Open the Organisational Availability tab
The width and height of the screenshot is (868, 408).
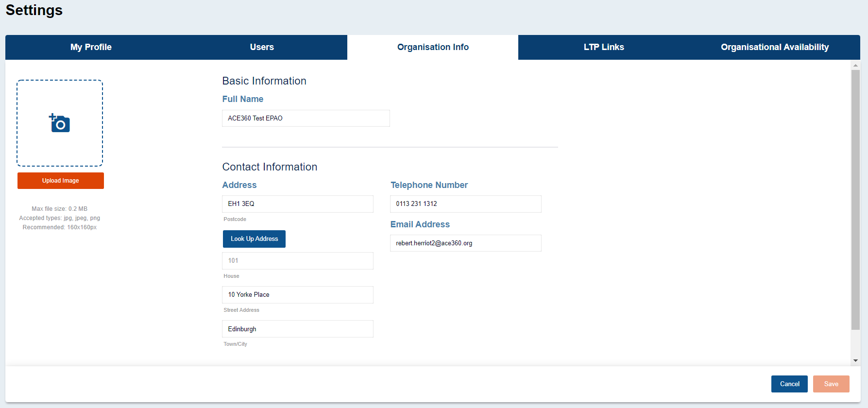[x=775, y=47]
